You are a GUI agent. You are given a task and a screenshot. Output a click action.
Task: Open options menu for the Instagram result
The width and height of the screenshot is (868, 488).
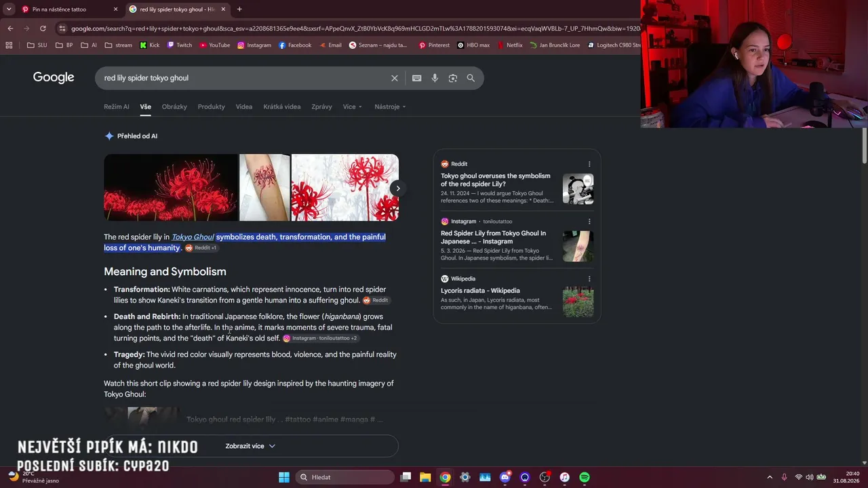589,222
